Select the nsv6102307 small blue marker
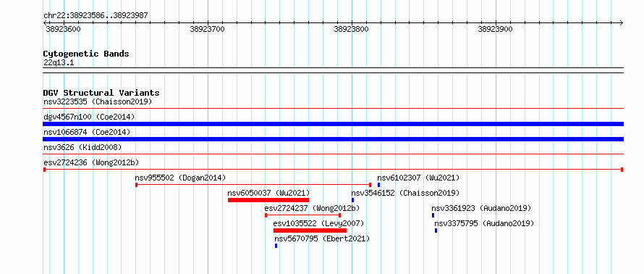 pos(378,185)
